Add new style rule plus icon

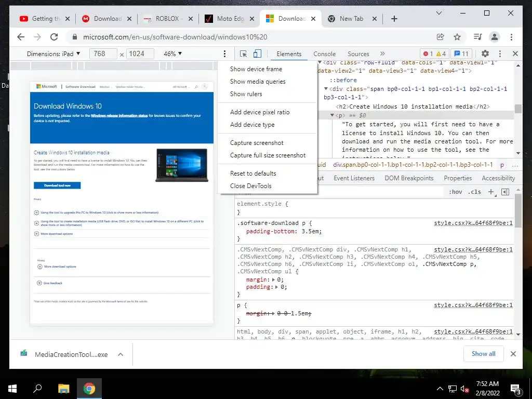491,192
